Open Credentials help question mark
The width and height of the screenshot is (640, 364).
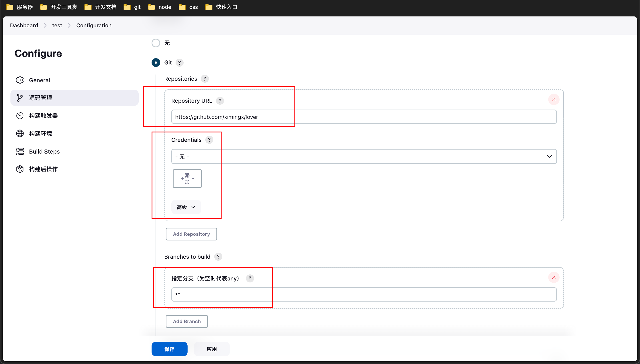pyautogui.click(x=209, y=140)
